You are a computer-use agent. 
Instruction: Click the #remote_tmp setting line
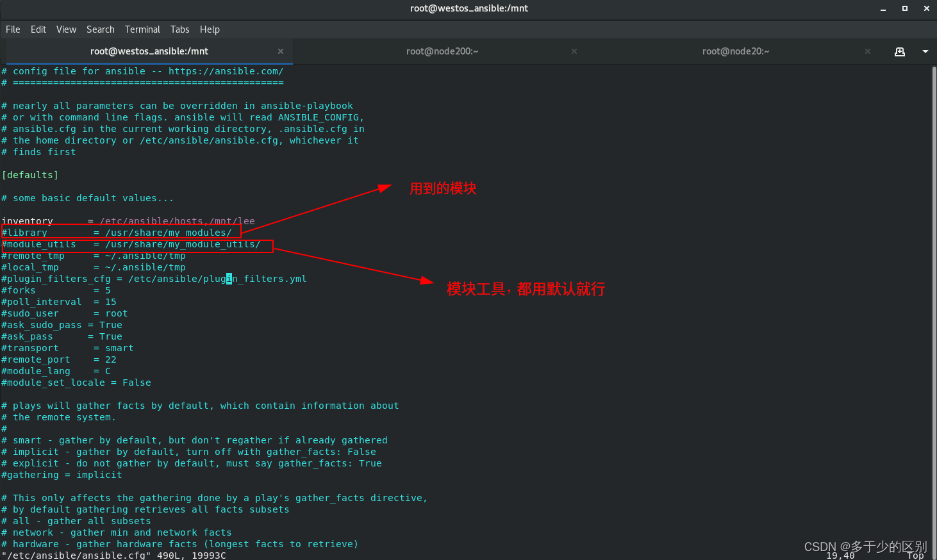[x=94, y=256]
